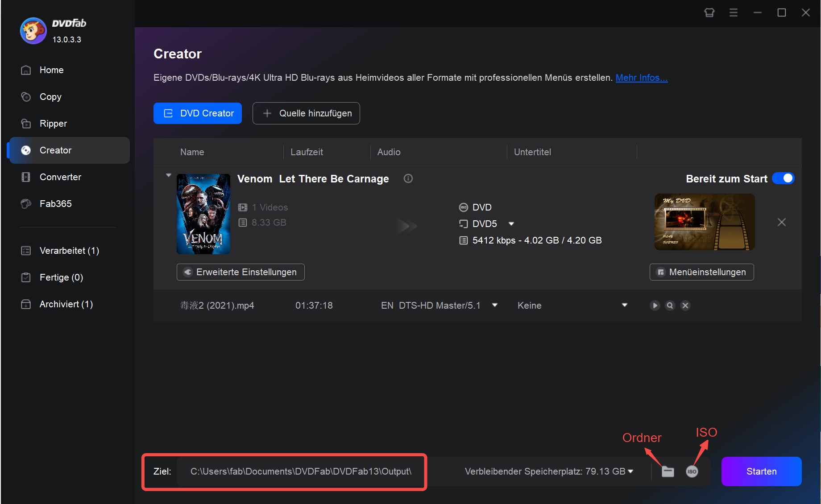
Task: Click the search icon in mp4 row
Action: click(x=670, y=306)
